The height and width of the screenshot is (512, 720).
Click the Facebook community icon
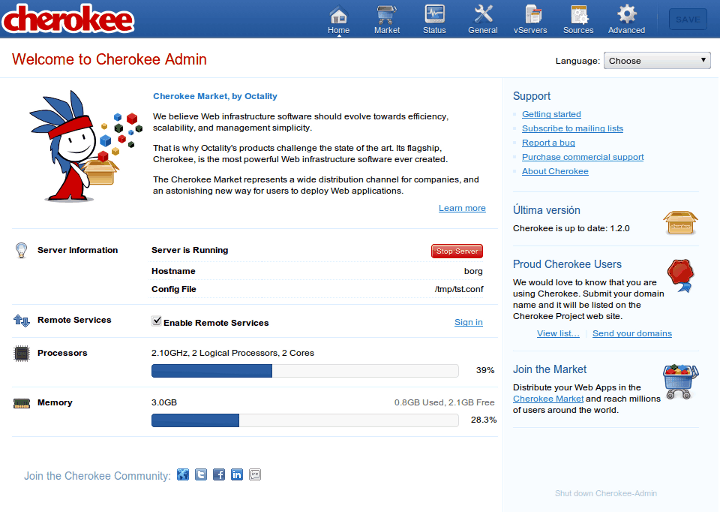point(219,475)
